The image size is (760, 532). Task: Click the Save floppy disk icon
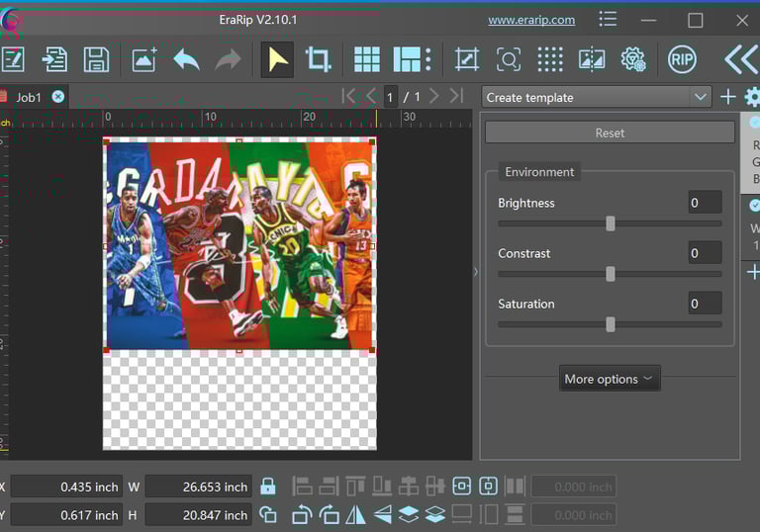point(96,59)
